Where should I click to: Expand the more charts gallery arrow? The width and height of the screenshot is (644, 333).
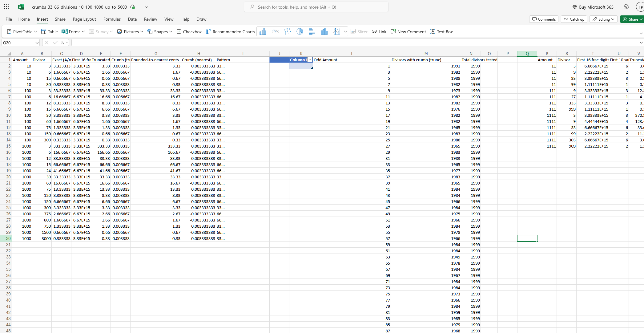[x=345, y=31]
